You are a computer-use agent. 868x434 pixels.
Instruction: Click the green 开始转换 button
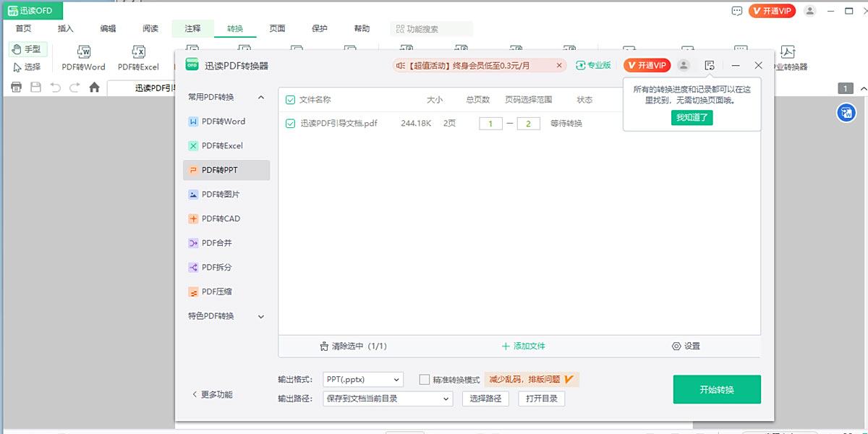pyautogui.click(x=716, y=390)
